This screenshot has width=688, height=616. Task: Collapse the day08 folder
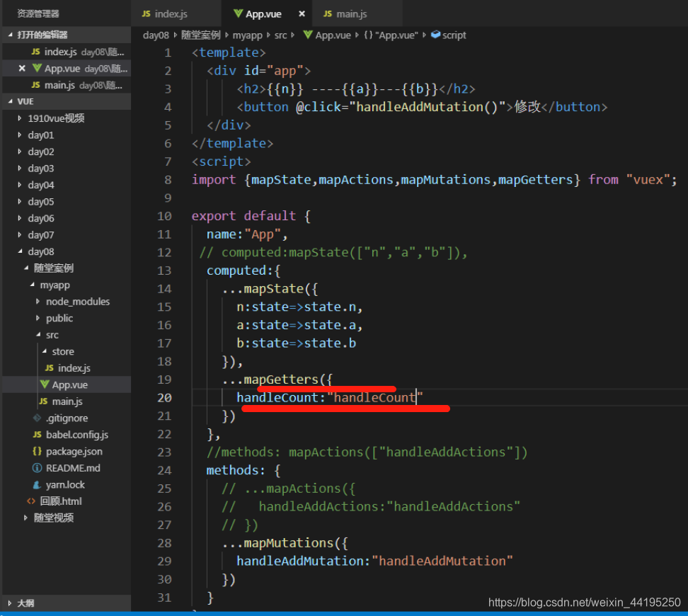tap(20, 251)
